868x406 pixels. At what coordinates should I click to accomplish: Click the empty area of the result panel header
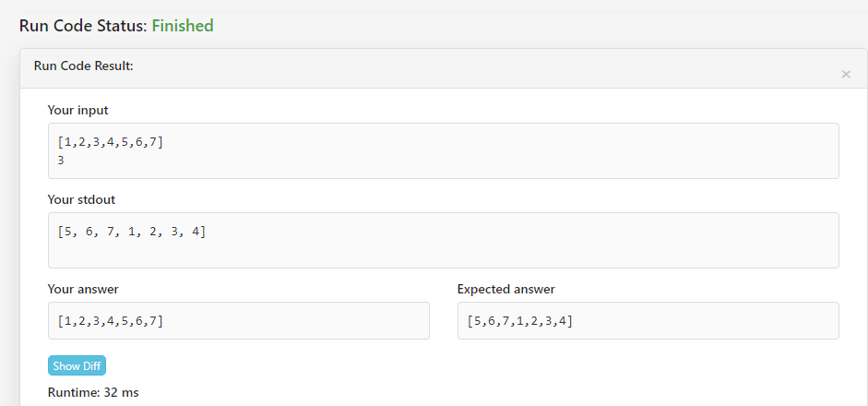click(x=487, y=68)
